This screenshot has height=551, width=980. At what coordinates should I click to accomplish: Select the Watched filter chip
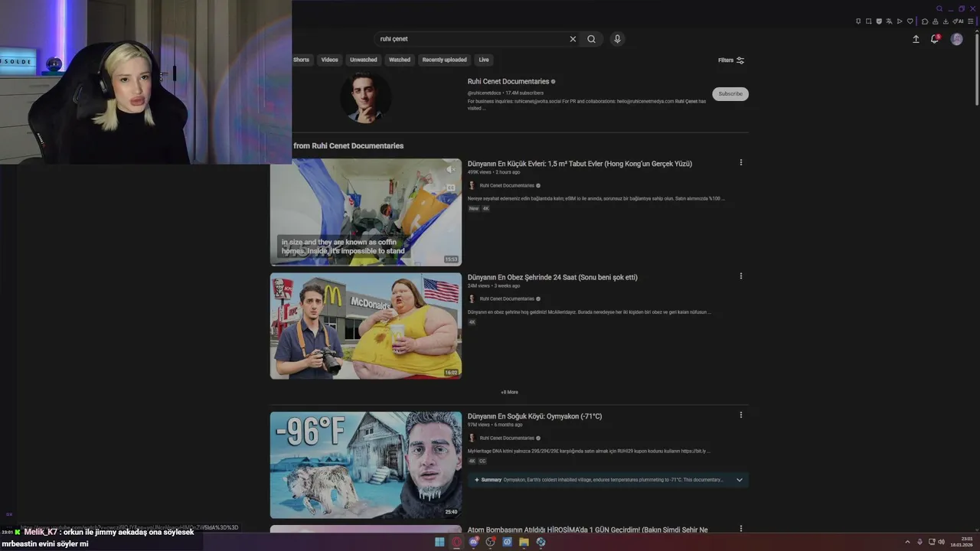point(400,60)
